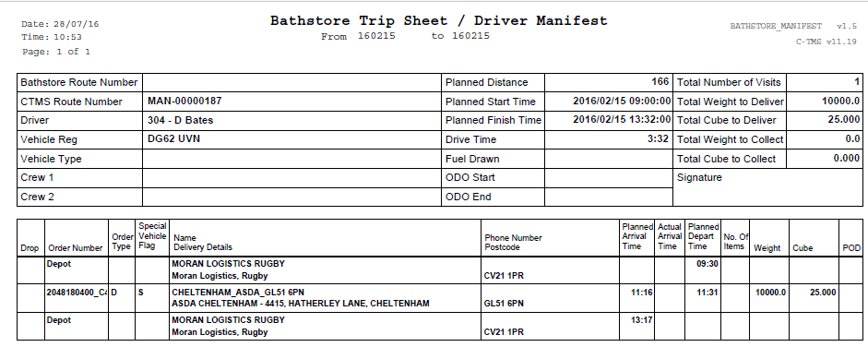Click the blank Fuel Drawn cell

(609, 159)
